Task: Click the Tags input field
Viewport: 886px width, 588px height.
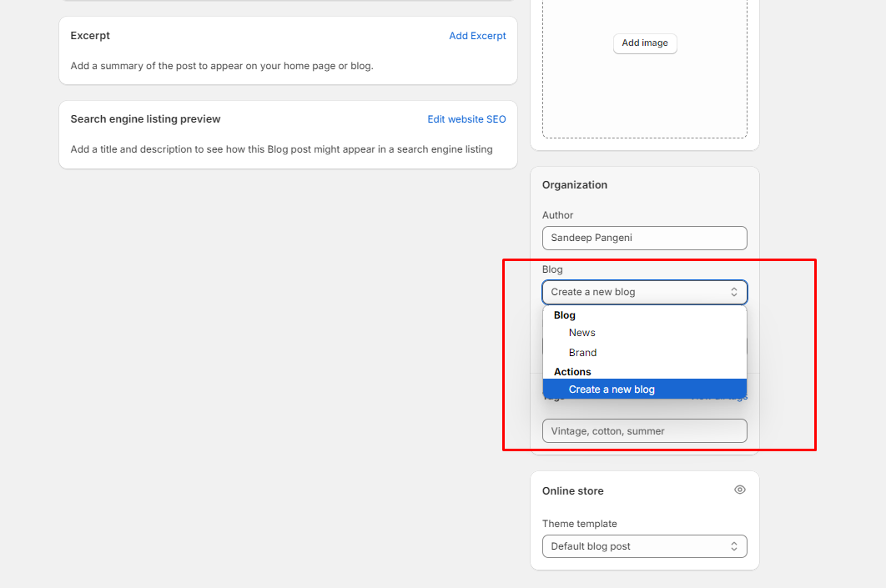Action: click(x=644, y=431)
